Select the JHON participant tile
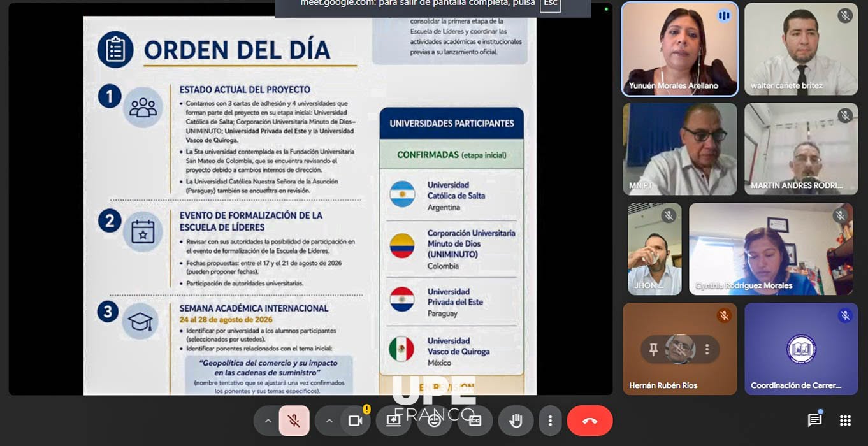Screen dimensions: 868x446 point(655,249)
